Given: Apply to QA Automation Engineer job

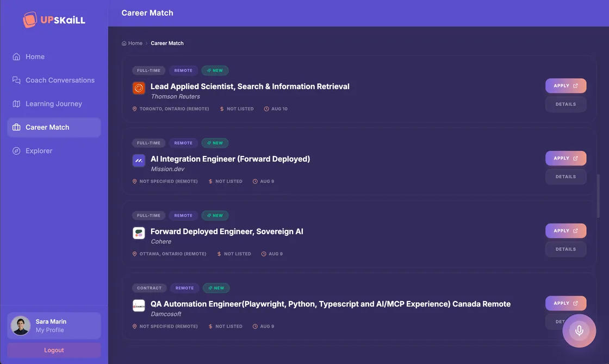Looking at the screenshot, I should point(565,304).
